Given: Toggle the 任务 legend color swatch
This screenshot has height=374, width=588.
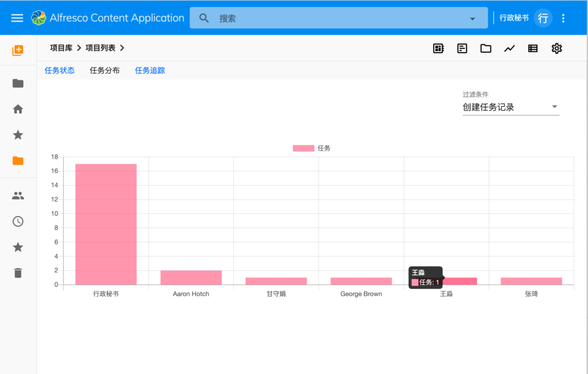Looking at the screenshot, I should point(303,148).
